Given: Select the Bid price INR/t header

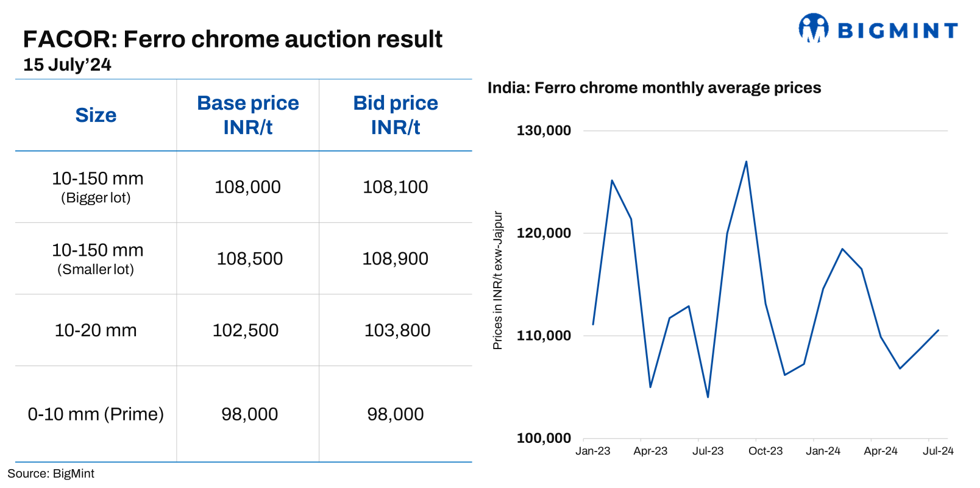Looking at the screenshot, I should (x=396, y=115).
